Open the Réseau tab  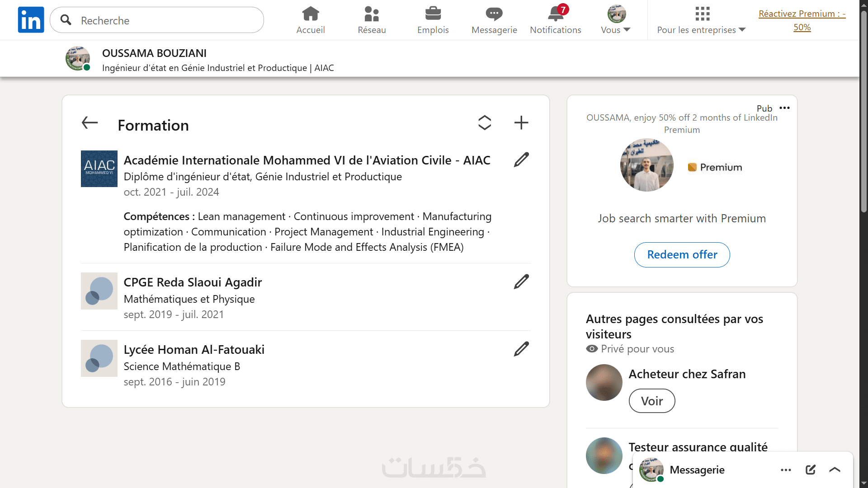point(372,20)
